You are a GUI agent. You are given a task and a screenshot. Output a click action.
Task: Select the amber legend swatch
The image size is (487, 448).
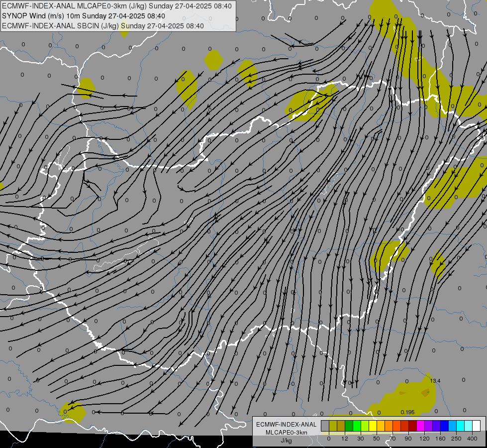click(x=381, y=426)
